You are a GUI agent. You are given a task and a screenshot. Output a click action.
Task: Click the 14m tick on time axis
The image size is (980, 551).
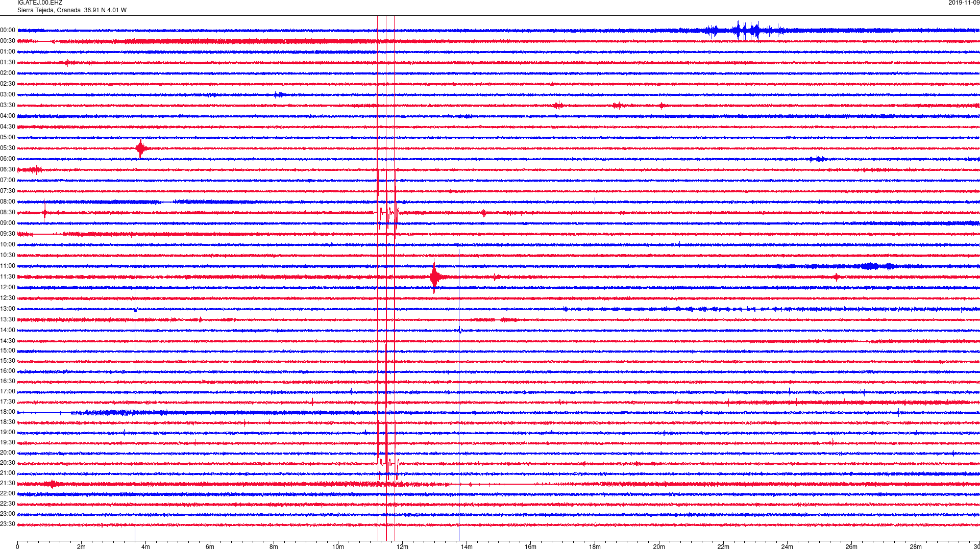coord(467,547)
